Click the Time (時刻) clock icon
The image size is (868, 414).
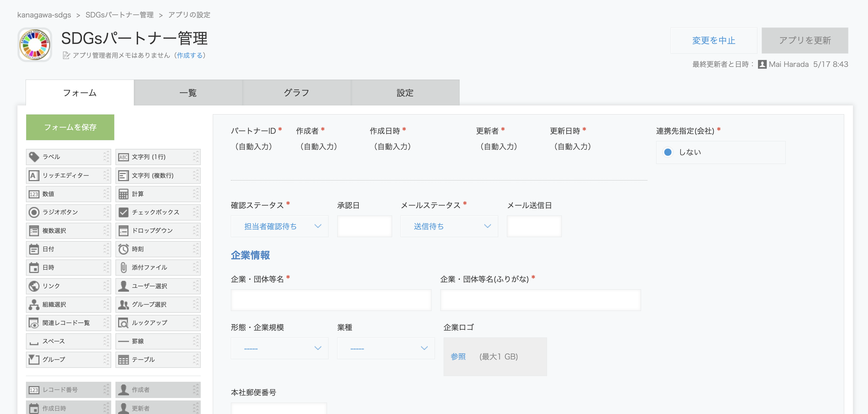pos(123,249)
